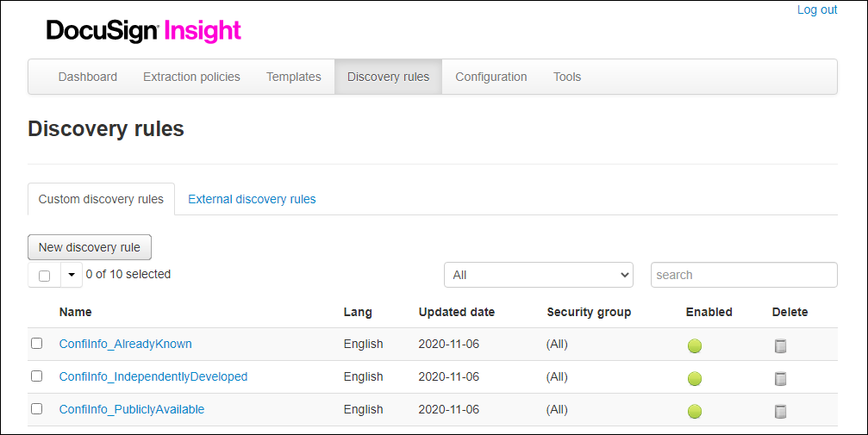Screen dimensions: 868x435
Task: Open the Templates menu item
Action: [293, 77]
